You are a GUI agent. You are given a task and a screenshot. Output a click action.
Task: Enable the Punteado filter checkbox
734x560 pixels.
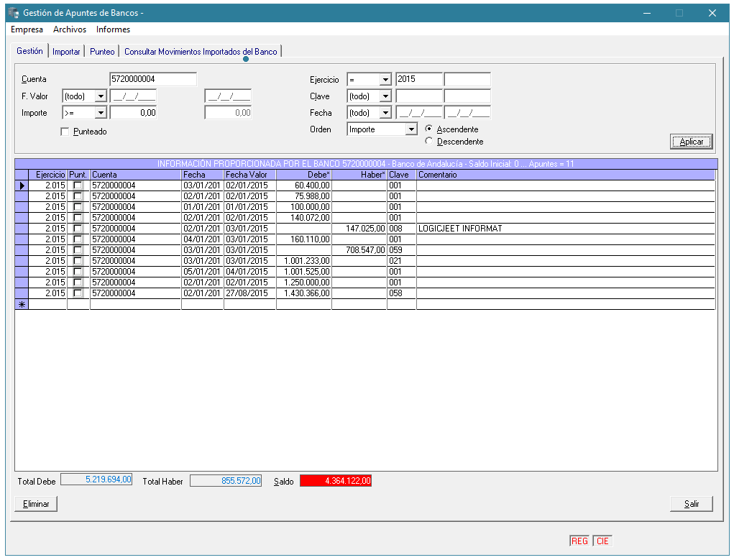point(65,132)
